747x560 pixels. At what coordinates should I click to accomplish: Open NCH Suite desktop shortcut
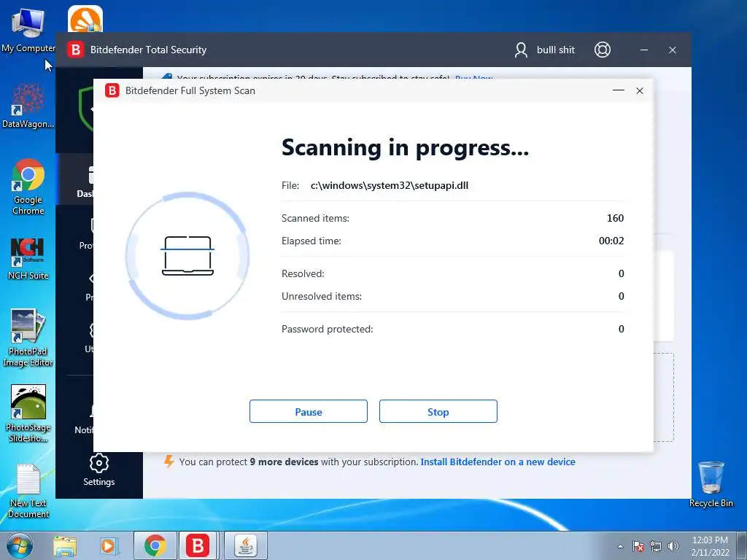tap(28, 259)
